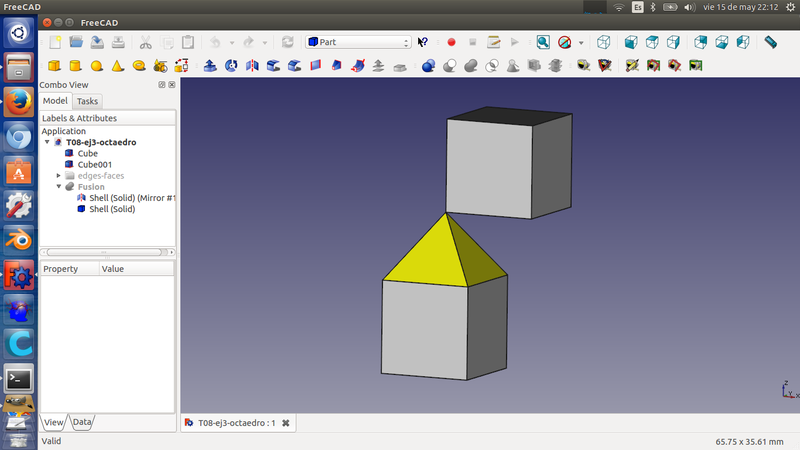Activate the Measure distance ruler tool
The width and height of the screenshot is (800, 450).
click(x=770, y=42)
